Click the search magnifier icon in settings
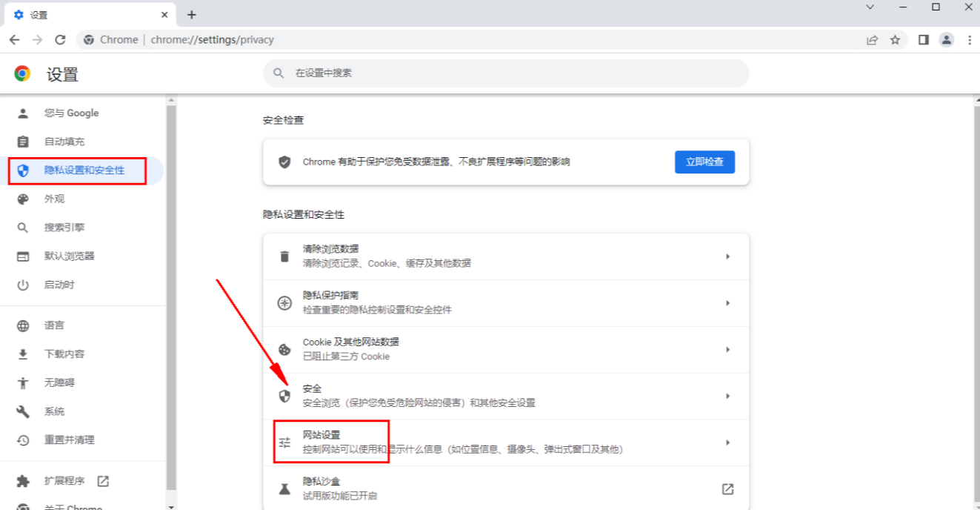The height and width of the screenshot is (510, 980). pyautogui.click(x=279, y=73)
